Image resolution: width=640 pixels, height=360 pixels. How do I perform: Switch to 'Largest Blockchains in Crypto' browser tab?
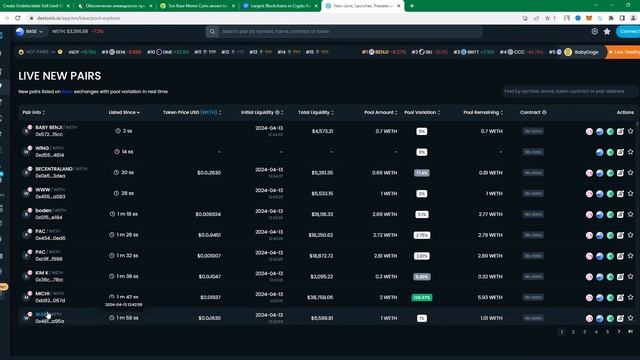(x=280, y=6)
